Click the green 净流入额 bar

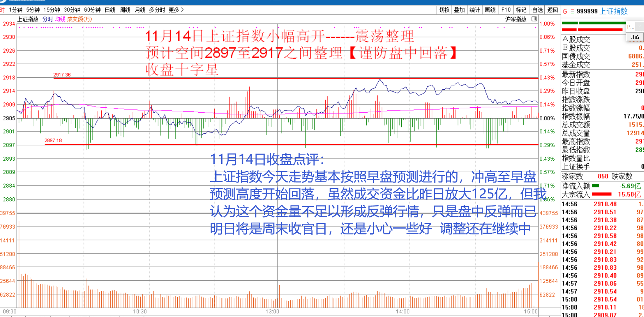pos(596,186)
